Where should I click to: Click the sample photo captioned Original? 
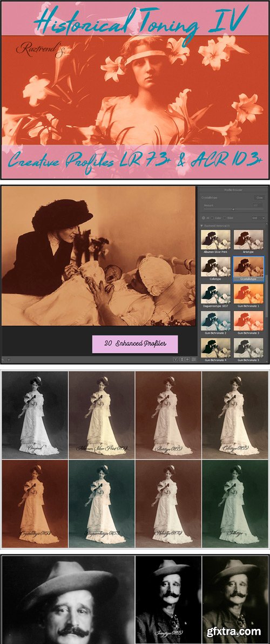coord(35,415)
